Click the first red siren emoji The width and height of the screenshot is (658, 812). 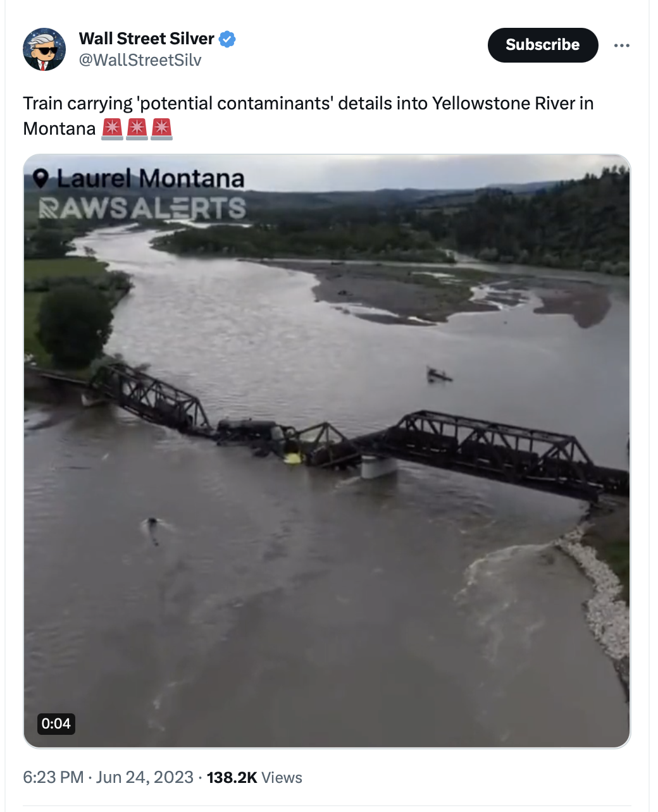pos(112,128)
